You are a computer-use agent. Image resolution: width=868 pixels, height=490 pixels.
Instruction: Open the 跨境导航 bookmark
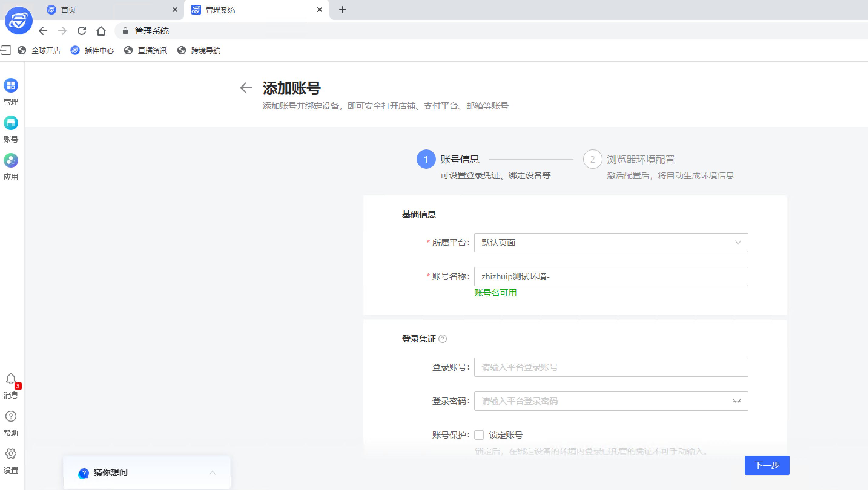point(199,51)
